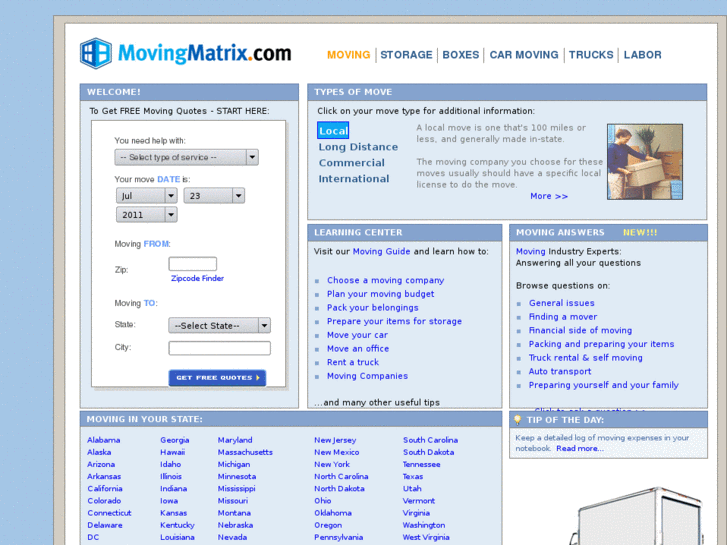Click the photo of person packing boxes
The width and height of the screenshot is (727, 545).
(x=645, y=162)
